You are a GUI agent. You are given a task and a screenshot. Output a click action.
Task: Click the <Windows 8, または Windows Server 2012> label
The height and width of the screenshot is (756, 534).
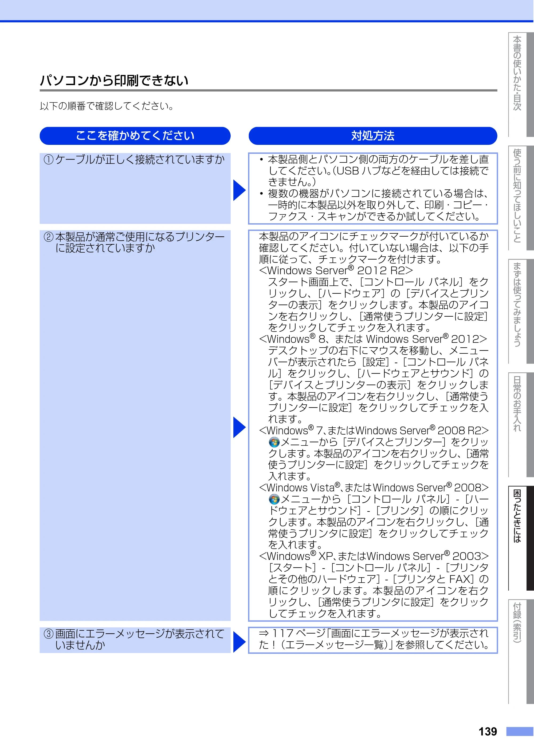(x=373, y=339)
